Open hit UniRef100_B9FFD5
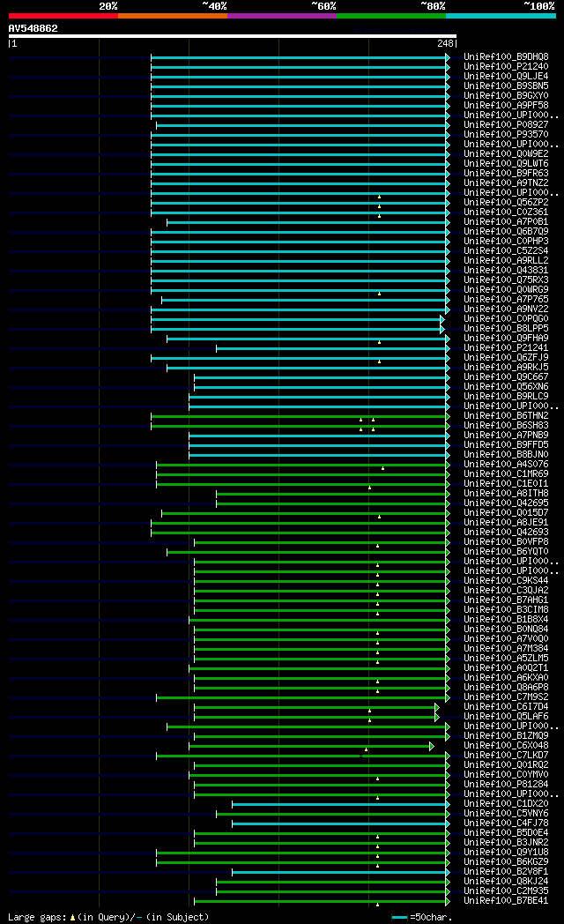564x924 pixels. 506,444
